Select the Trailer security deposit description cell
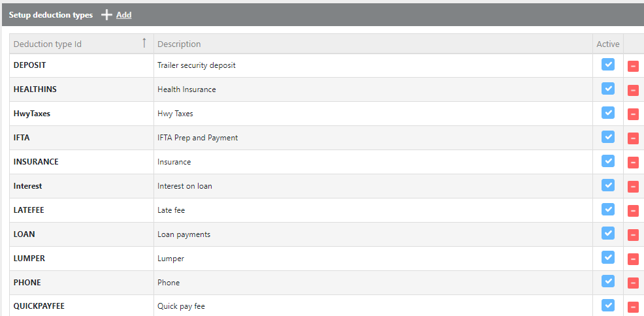The image size is (644, 316). click(197, 65)
